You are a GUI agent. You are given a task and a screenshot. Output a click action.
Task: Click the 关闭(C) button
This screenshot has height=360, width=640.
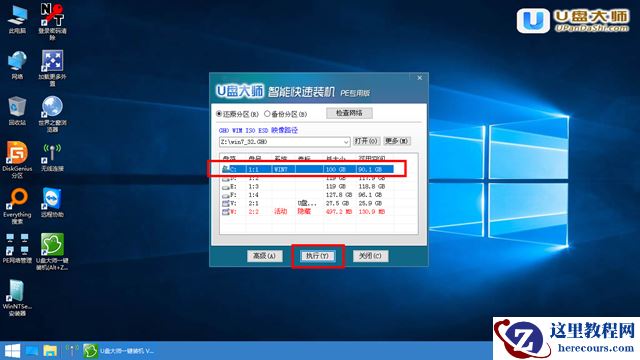click(370, 256)
